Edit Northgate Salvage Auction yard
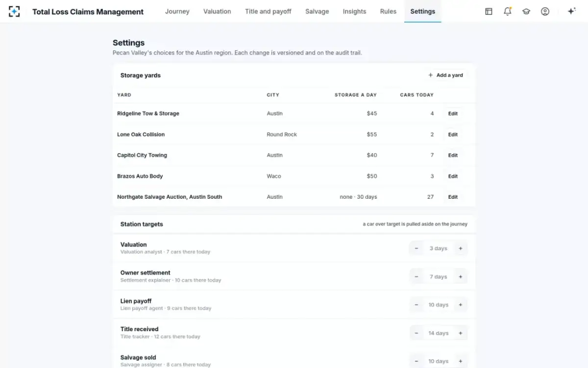The height and width of the screenshot is (368, 588). tap(453, 197)
